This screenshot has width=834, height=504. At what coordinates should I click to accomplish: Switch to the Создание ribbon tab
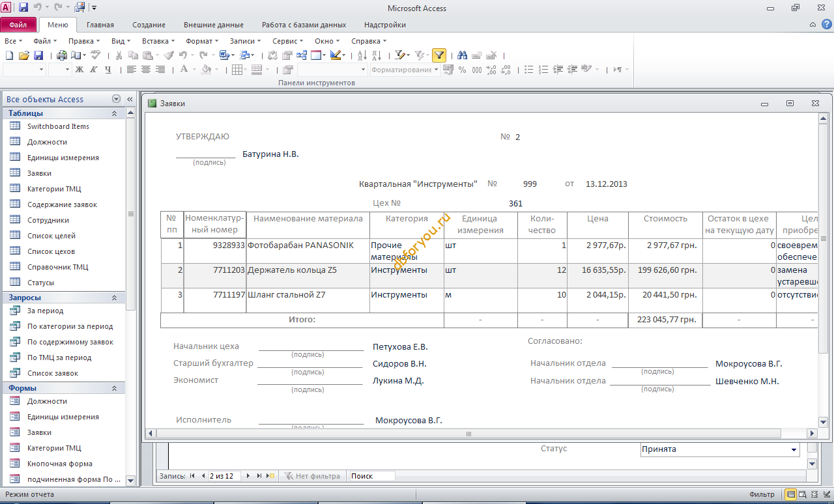pos(149,25)
